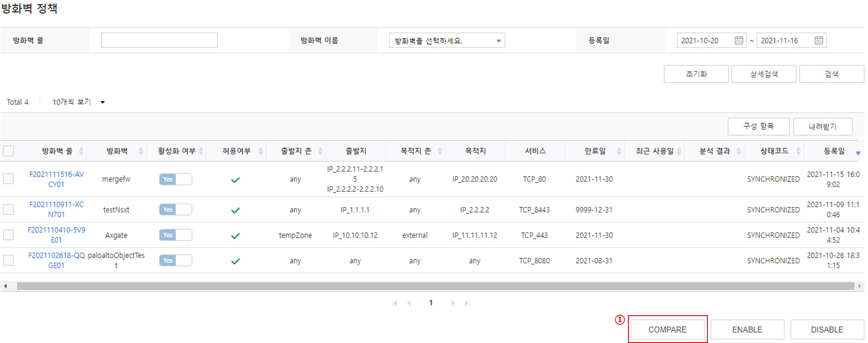Screen dimensions: 868x343
Task: Focus the 방화벽 룰 search input field
Action: pyautogui.click(x=159, y=40)
